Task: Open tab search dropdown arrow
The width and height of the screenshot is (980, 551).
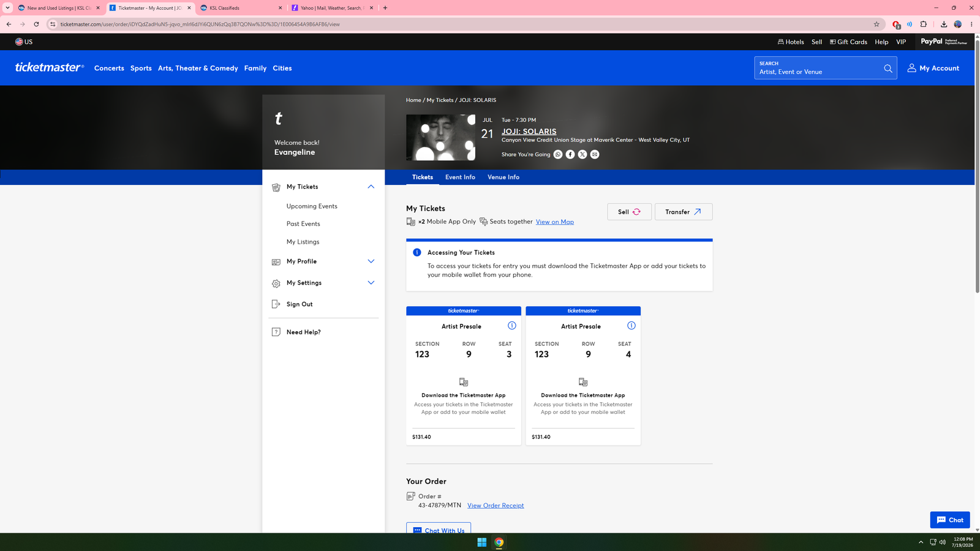Action: coord(7,8)
